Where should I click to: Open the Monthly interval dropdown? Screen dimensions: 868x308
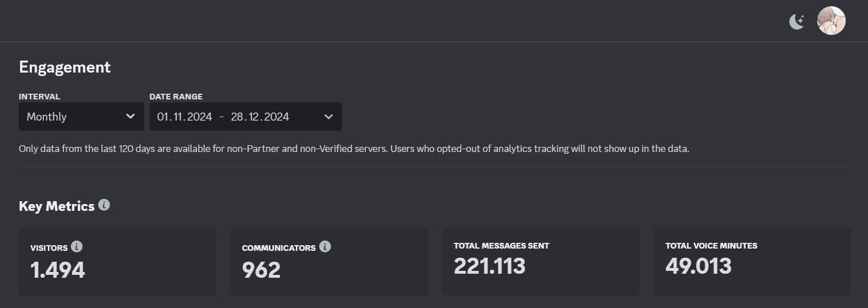coord(81,117)
